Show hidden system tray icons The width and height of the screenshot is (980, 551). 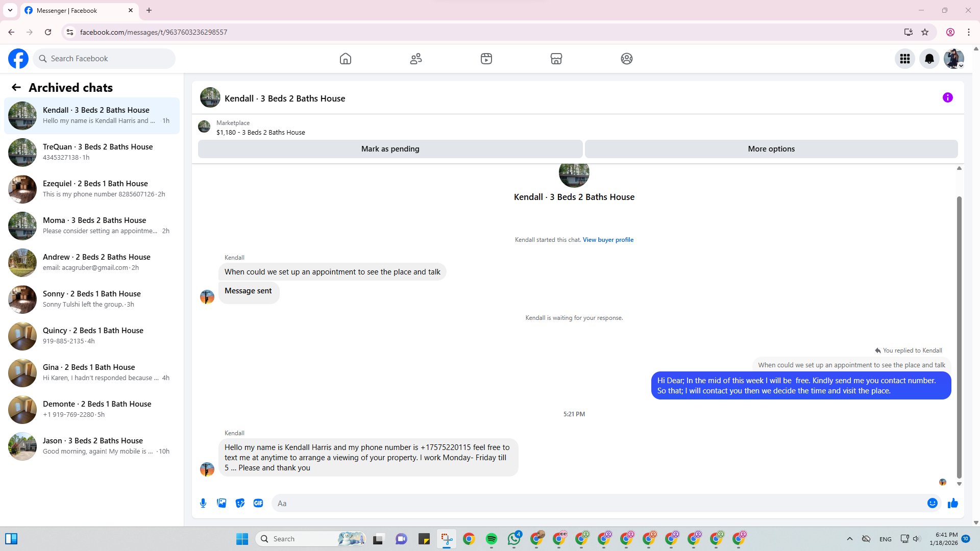[x=849, y=539]
